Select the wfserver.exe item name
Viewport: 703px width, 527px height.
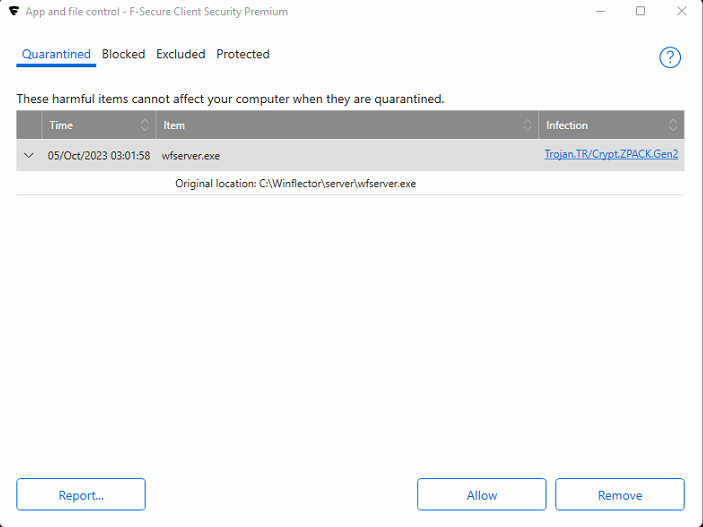[x=191, y=156]
